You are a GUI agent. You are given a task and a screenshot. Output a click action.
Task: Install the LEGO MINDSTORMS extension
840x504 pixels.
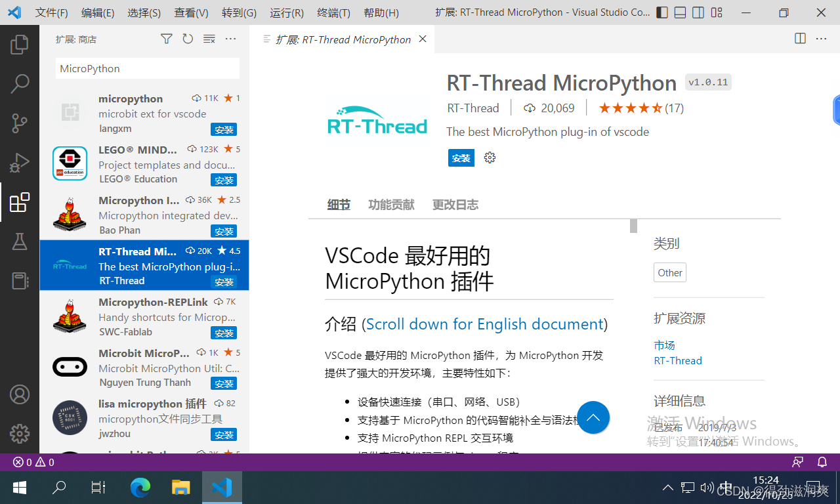[x=224, y=180]
